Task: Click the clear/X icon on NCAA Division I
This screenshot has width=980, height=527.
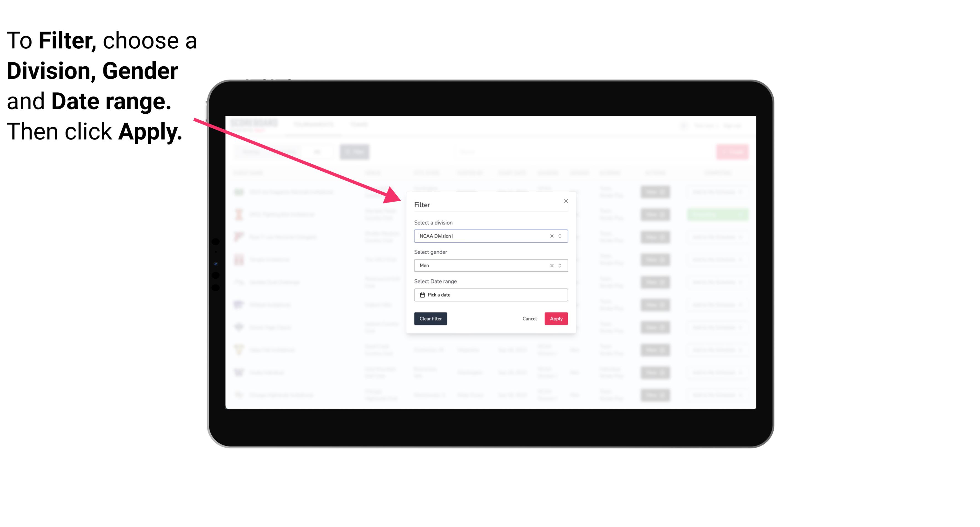Action: pos(551,236)
